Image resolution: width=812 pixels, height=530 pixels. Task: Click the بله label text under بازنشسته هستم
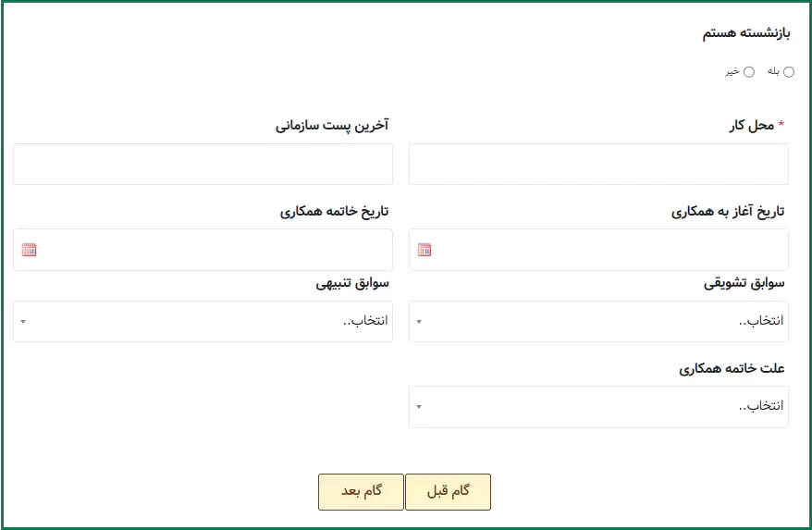773,71
